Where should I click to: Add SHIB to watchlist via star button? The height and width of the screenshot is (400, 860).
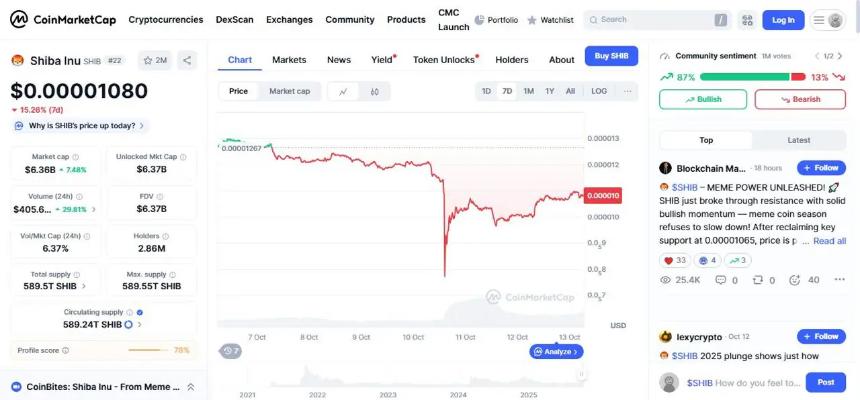(154, 60)
